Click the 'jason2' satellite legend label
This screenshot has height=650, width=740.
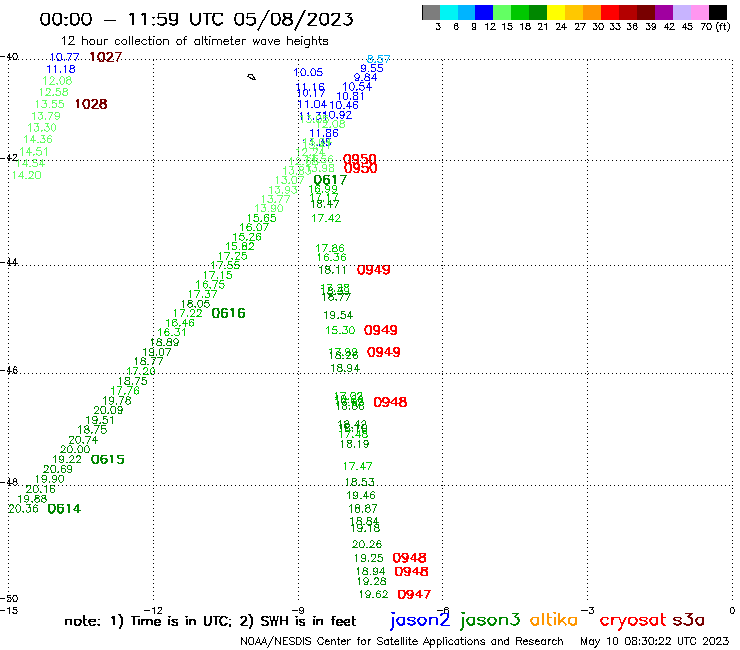[419, 620]
